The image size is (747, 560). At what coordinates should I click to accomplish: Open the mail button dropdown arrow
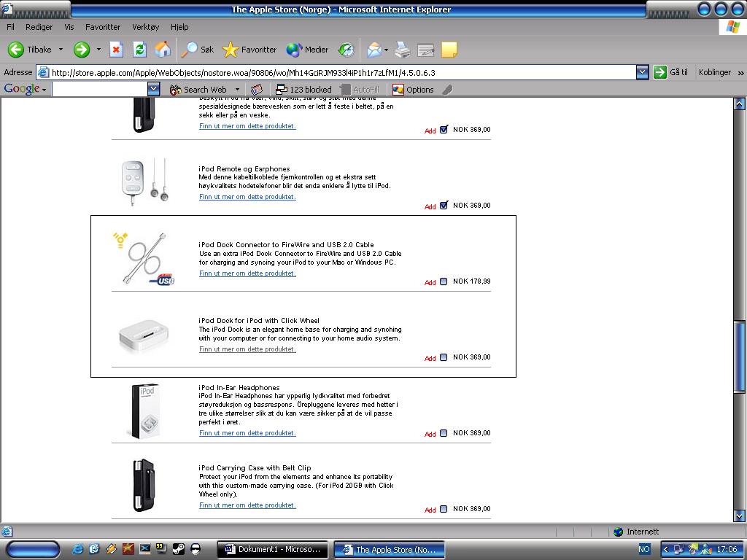tap(386, 50)
